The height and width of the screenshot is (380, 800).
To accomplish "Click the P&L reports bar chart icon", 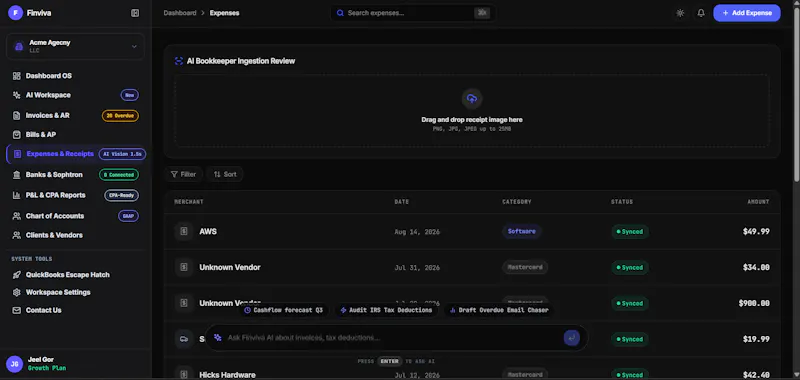I will pos(16,195).
